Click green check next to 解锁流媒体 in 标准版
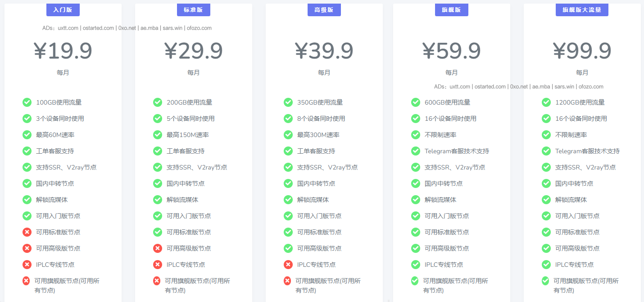This screenshot has width=644, height=302. click(x=157, y=200)
